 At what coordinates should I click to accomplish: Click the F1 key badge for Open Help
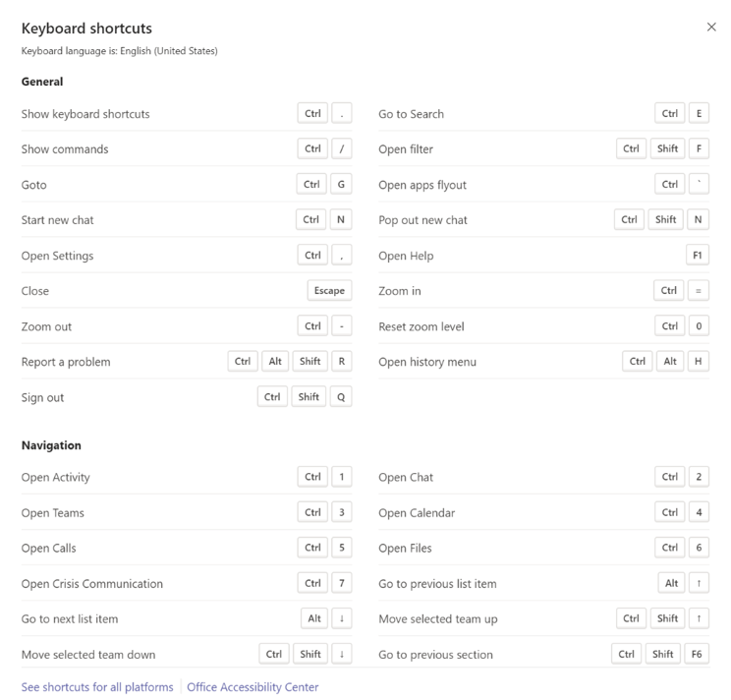coord(698,255)
